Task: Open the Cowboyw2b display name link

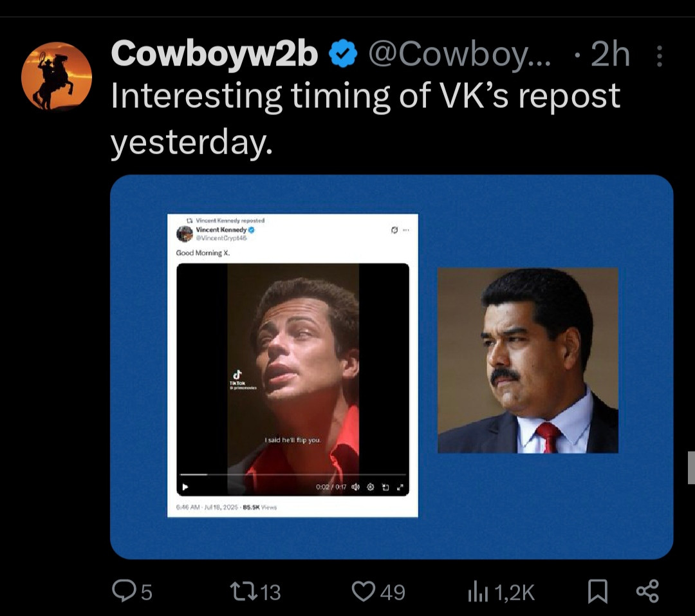Action: point(215,55)
